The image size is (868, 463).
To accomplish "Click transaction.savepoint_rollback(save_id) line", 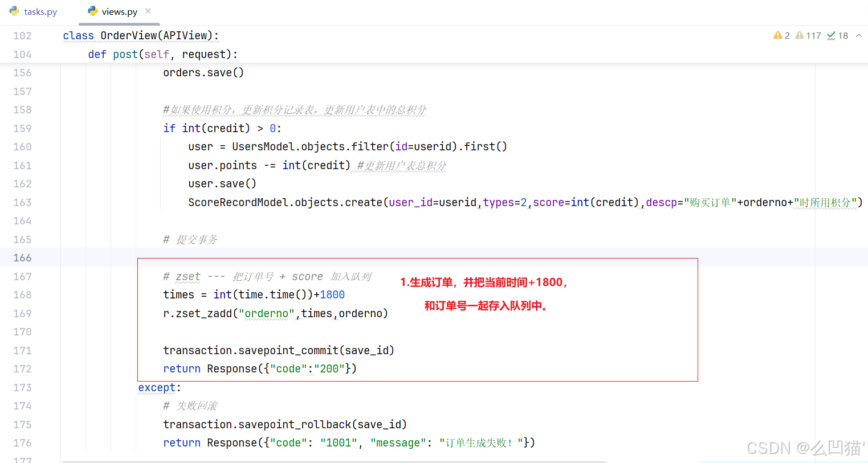I will (285, 424).
